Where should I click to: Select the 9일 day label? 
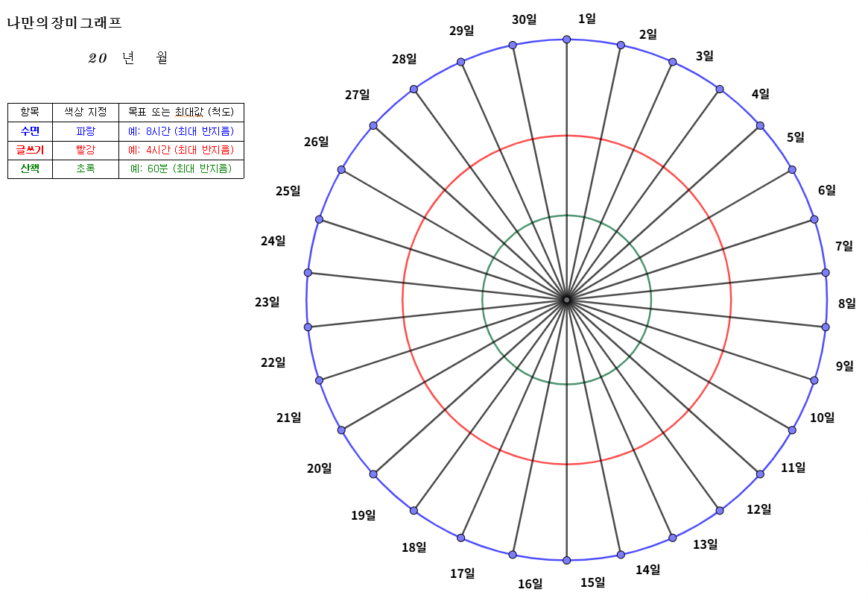pos(844,366)
